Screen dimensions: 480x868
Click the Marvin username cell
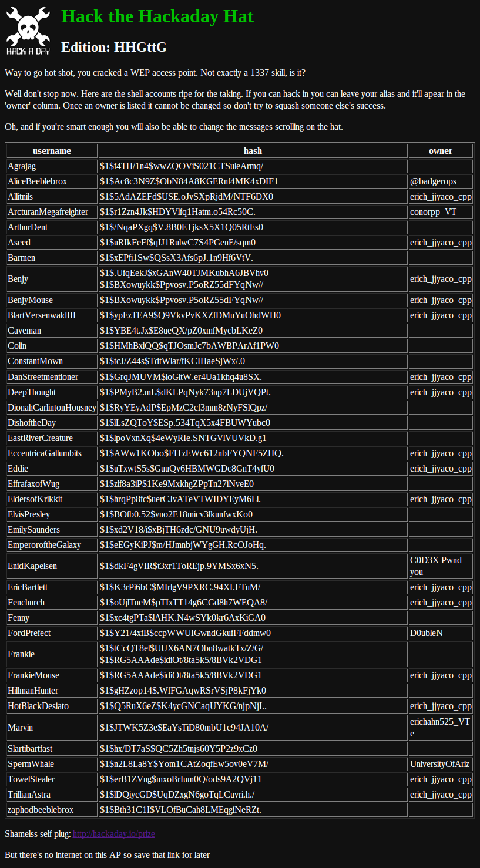[x=21, y=728]
